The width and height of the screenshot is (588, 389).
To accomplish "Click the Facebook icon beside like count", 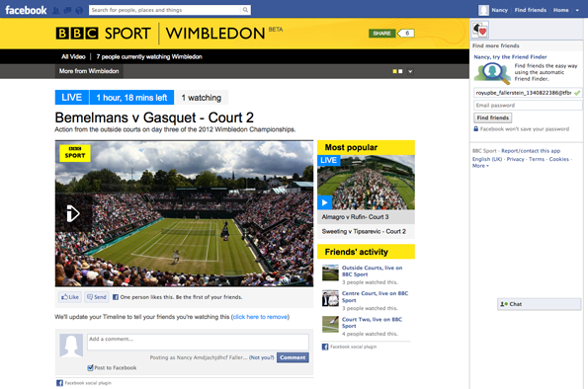I will (x=116, y=297).
